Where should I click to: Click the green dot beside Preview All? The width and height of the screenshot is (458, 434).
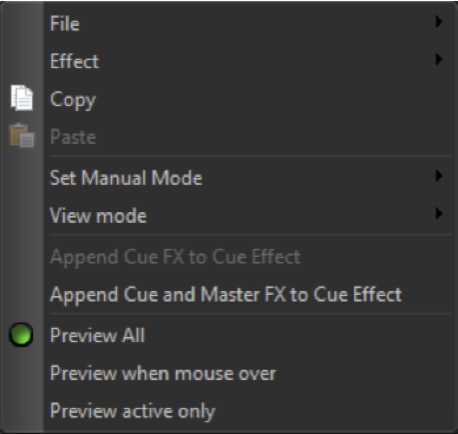point(21,335)
